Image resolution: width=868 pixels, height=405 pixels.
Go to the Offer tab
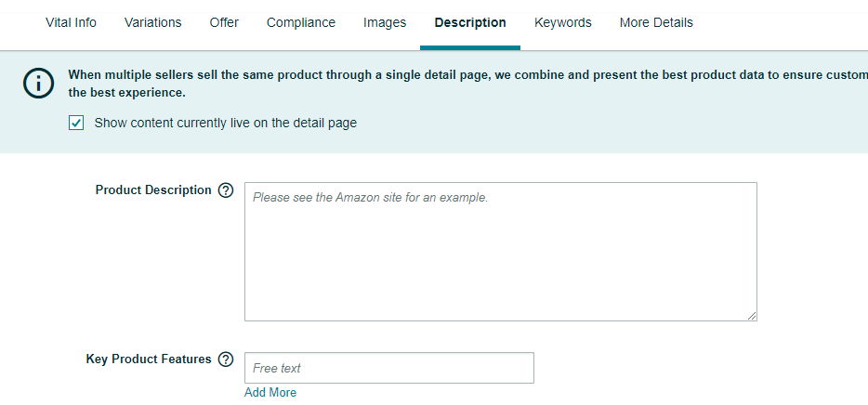point(224,22)
